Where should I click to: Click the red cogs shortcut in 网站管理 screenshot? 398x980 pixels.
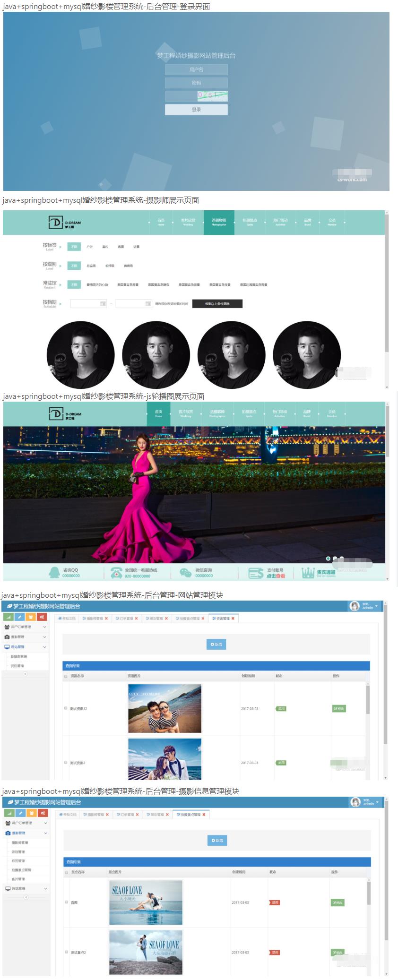(x=42, y=617)
